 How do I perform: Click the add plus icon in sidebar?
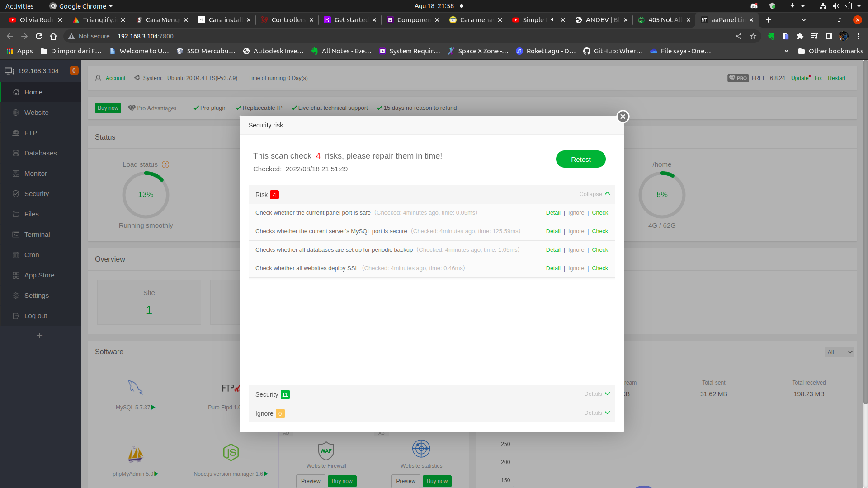(x=40, y=336)
